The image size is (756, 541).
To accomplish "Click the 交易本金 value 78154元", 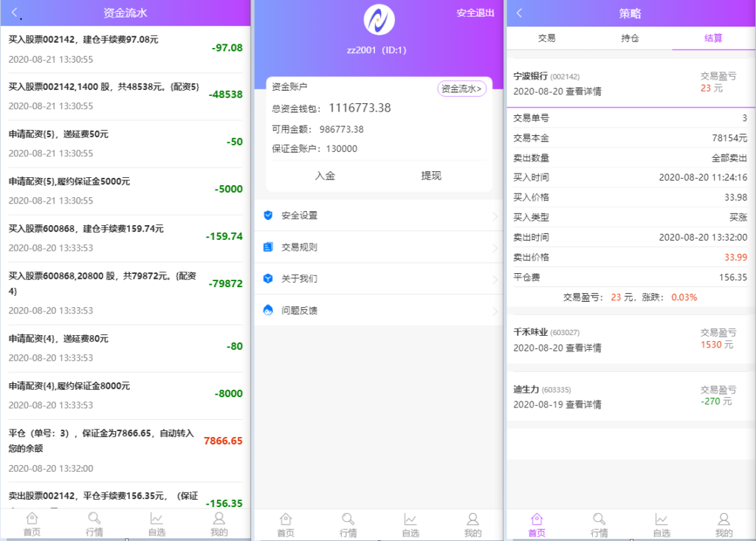I will [x=729, y=138].
